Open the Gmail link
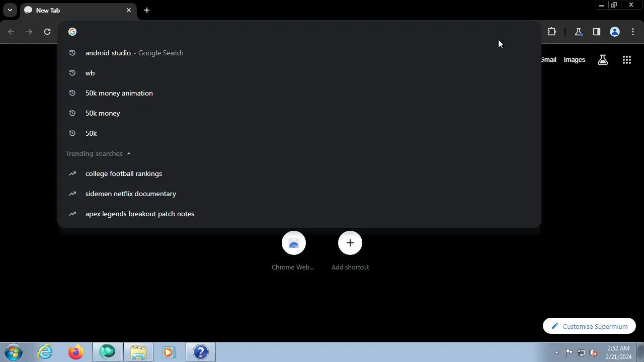Viewport: 644px width, 362px height. (548, 59)
